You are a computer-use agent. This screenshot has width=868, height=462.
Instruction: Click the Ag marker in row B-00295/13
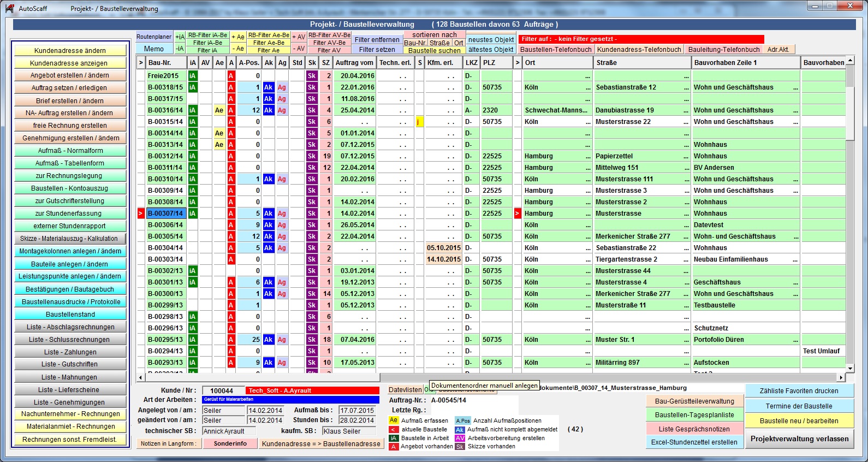coord(282,340)
